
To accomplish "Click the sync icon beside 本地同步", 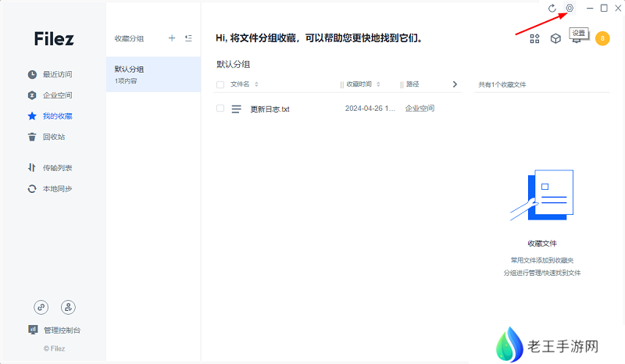I will click(x=32, y=188).
